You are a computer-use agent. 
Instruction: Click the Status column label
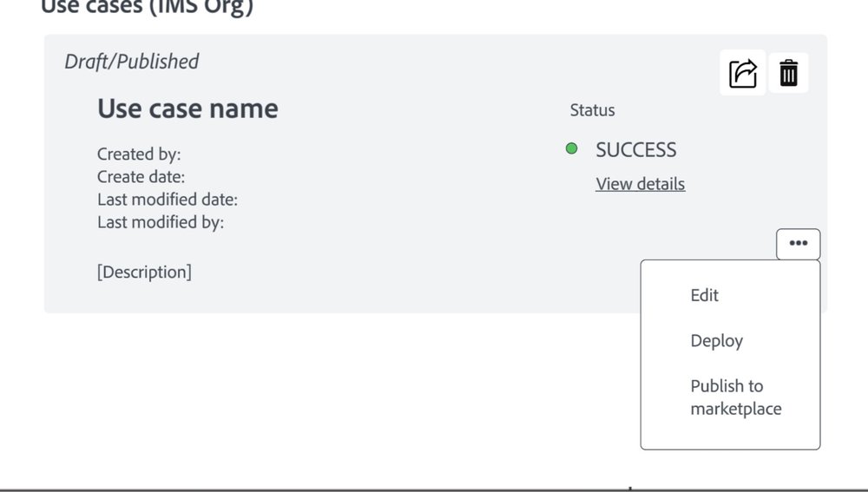pos(592,110)
